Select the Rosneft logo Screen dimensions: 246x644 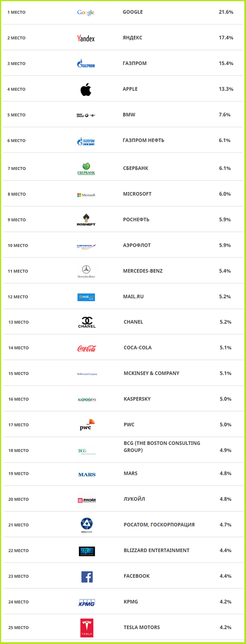pyautogui.click(x=86, y=220)
